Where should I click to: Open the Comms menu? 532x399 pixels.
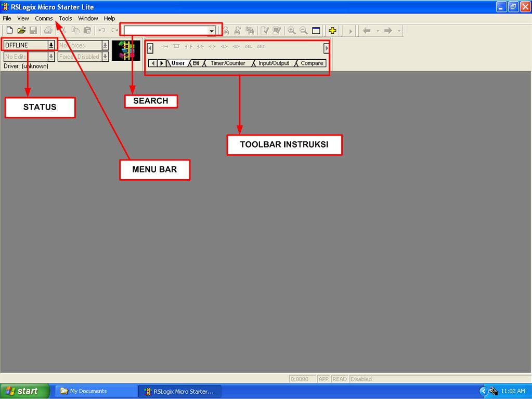point(44,18)
